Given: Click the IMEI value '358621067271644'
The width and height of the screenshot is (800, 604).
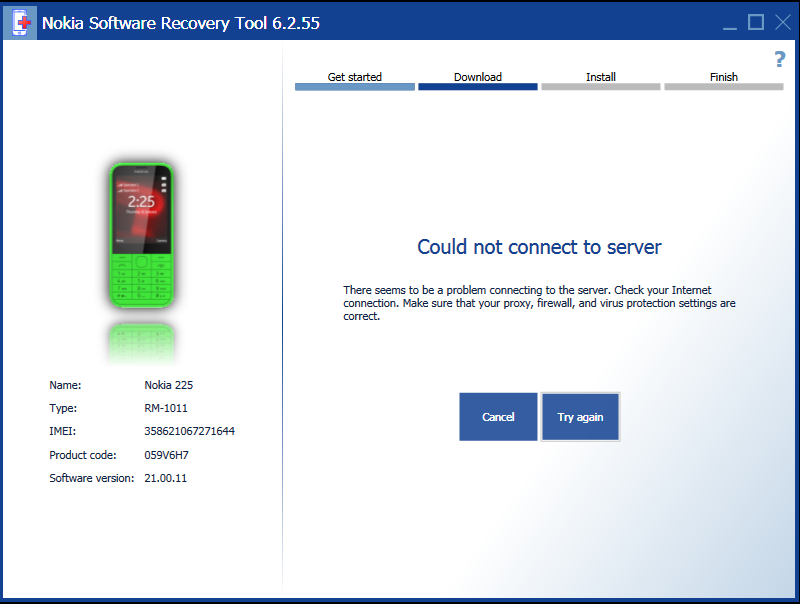Looking at the screenshot, I should (189, 431).
